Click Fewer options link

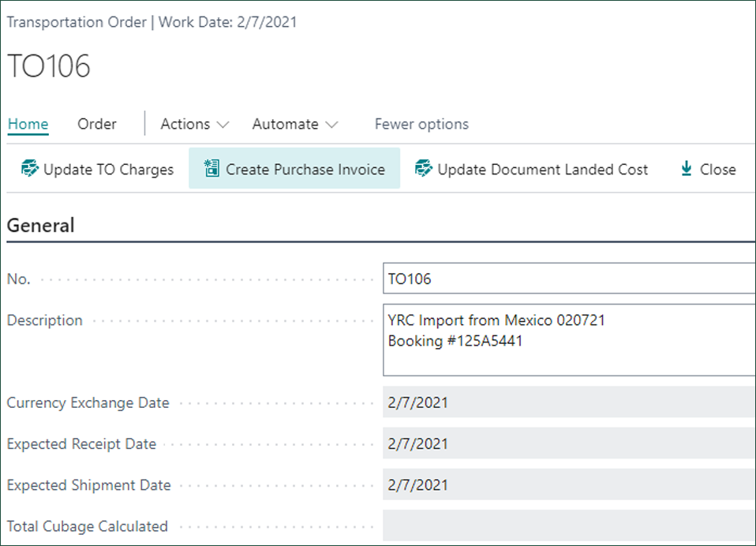tap(421, 124)
